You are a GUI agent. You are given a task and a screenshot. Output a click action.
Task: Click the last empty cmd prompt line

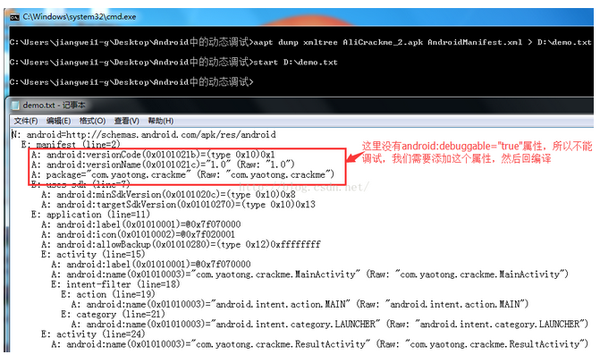[x=131, y=82]
